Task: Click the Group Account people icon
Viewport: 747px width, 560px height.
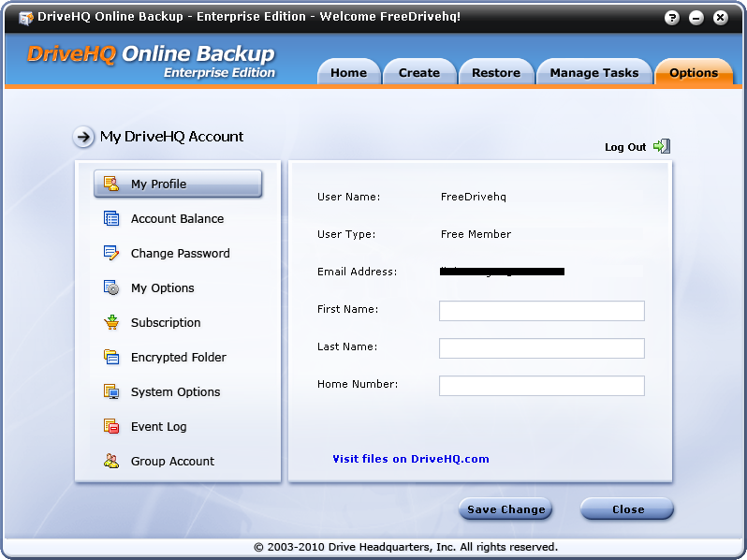Action: point(111,461)
